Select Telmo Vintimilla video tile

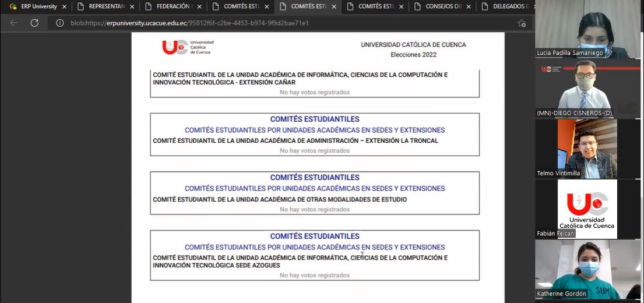pyautogui.click(x=587, y=149)
